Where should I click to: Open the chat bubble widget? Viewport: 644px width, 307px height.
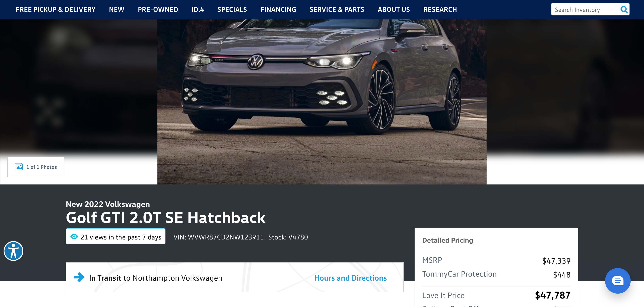coord(617,280)
